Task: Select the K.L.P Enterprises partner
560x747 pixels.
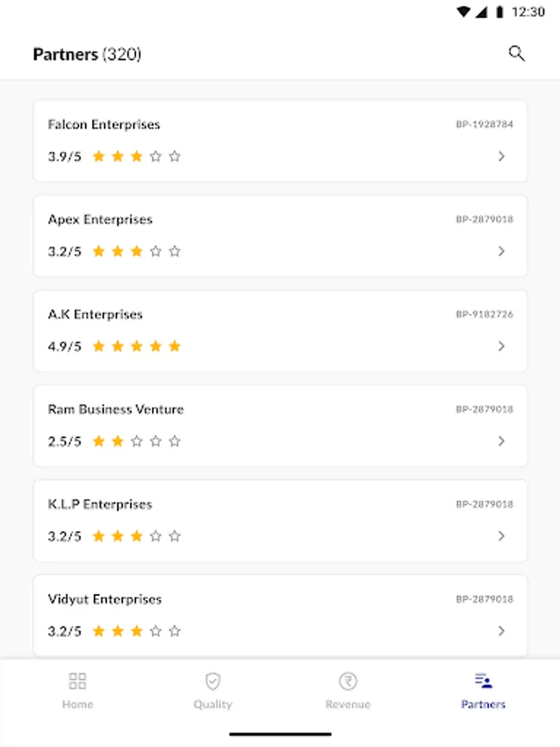Action: click(280, 520)
